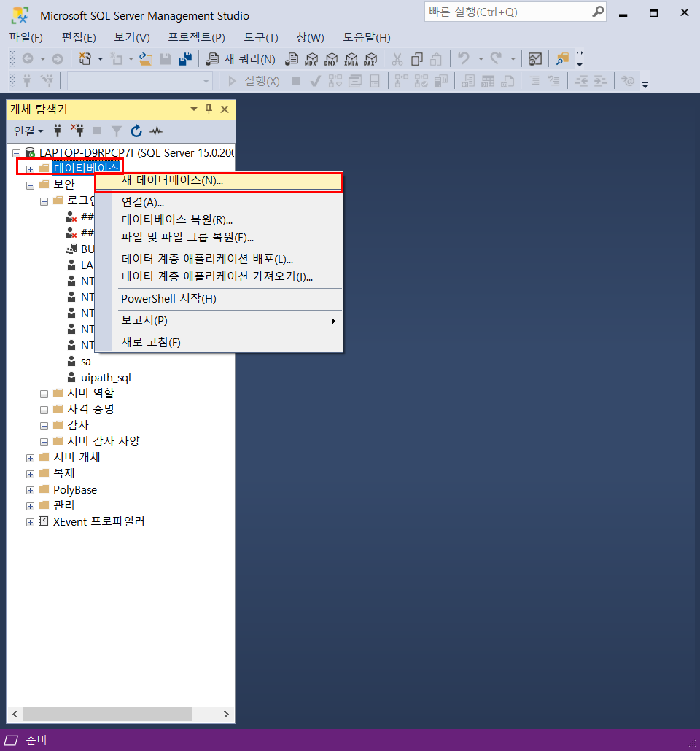Open the 보고서(P) submenu
Image resolution: width=700 pixels, height=751 pixels.
point(219,320)
